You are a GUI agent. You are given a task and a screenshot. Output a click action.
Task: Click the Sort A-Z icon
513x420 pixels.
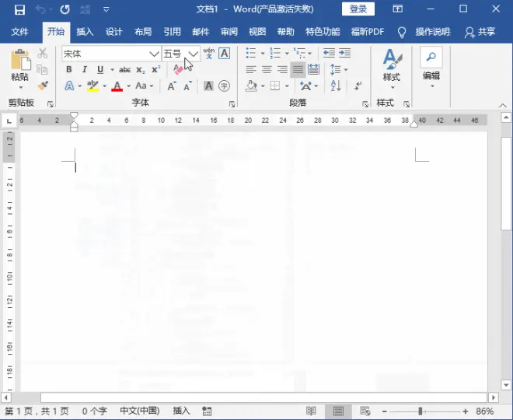point(336,86)
